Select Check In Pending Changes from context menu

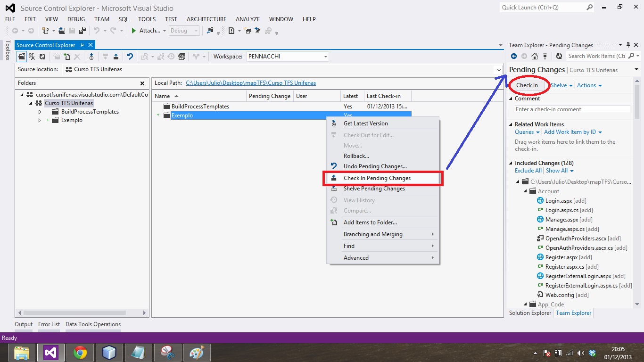pos(383,178)
